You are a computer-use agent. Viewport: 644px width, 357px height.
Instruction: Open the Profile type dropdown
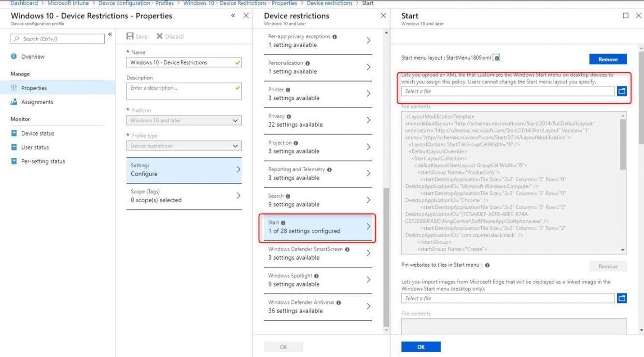pos(236,145)
